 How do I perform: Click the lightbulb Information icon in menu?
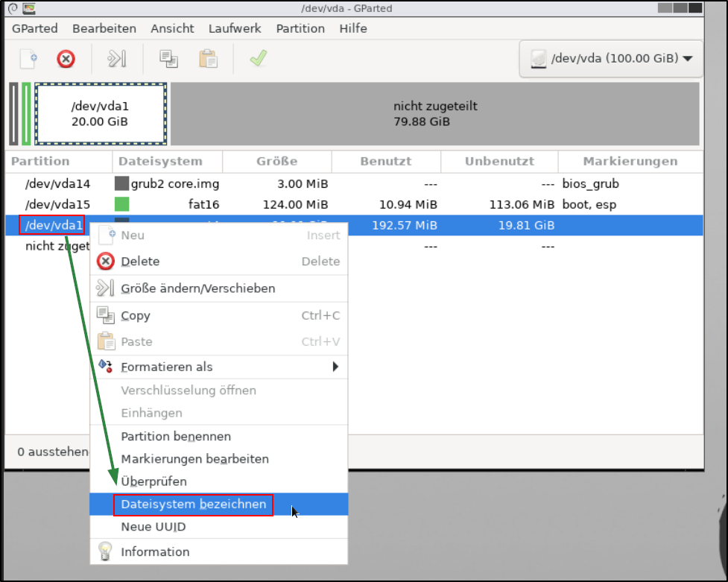(107, 552)
